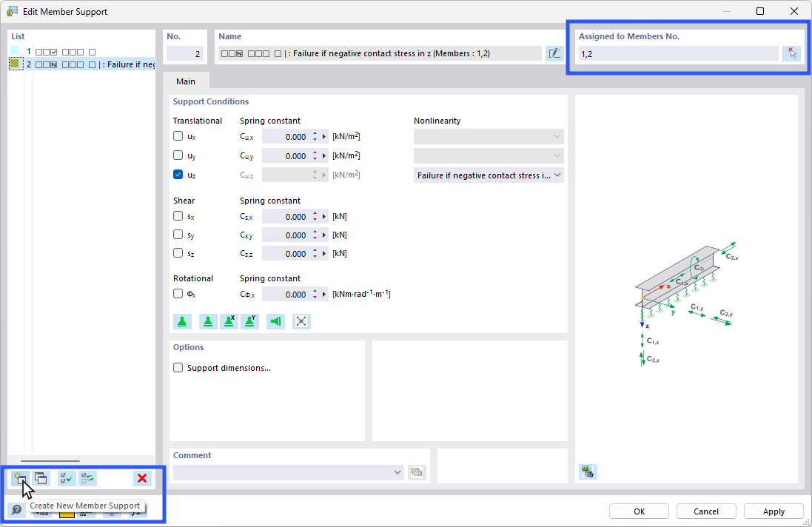The height and width of the screenshot is (527, 812).
Task: Open the Comment dropdown list
Action: pos(397,471)
